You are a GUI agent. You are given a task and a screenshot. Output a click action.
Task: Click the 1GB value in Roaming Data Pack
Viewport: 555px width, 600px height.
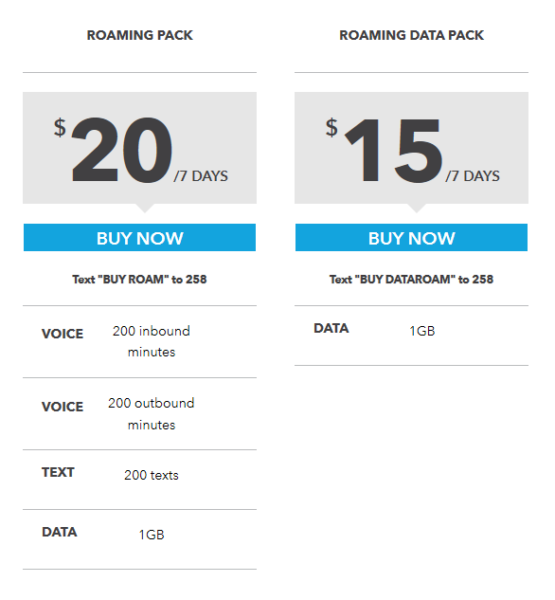(422, 331)
